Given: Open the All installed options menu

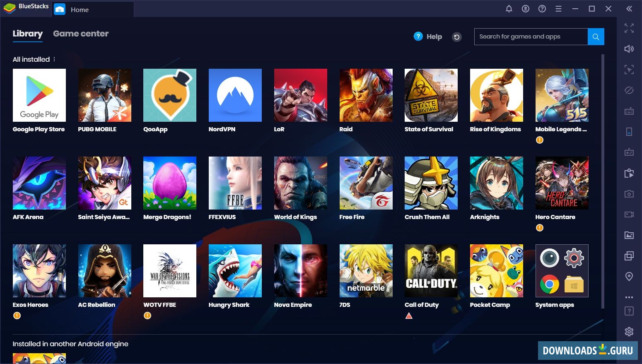Looking at the screenshot, I should click(x=54, y=59).
